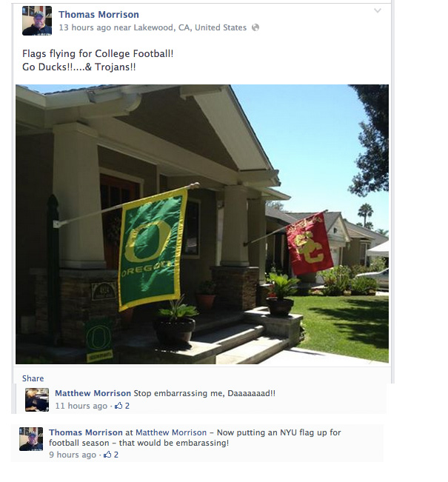This screenshot has height=482, width=448.
Task: Open Thomas Morrison's avatar in reply comment
Action: pyautogui.click(x=31, y=439)
